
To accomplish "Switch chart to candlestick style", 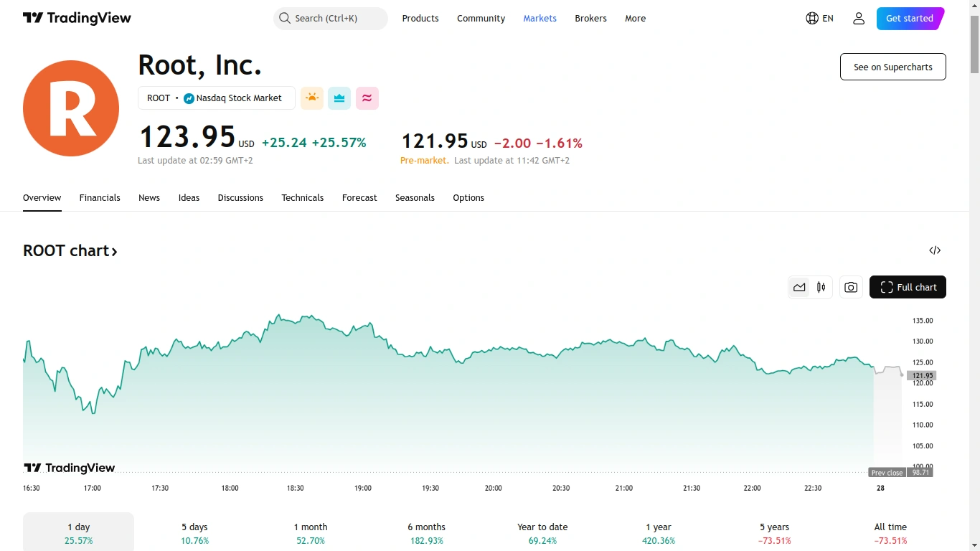I will pos(821,287).
